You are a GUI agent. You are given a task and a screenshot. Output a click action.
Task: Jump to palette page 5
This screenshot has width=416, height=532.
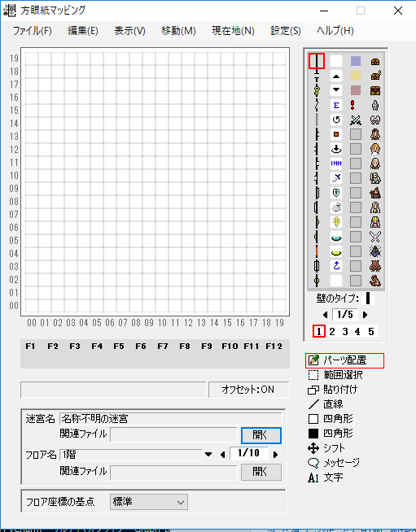click(371, 331)
